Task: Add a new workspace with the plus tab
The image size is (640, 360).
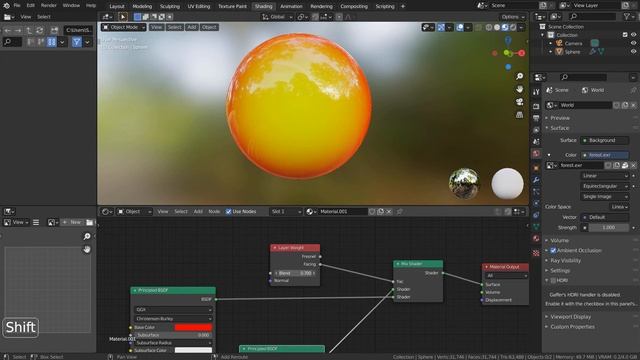Action: 403,6
